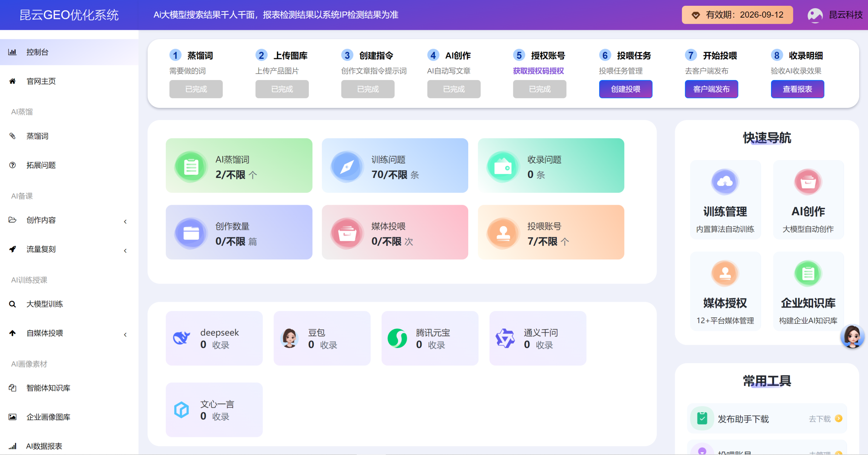
Task: Expand the 流量复刻 sidebar chevron
Action: (x=125, y=251)
